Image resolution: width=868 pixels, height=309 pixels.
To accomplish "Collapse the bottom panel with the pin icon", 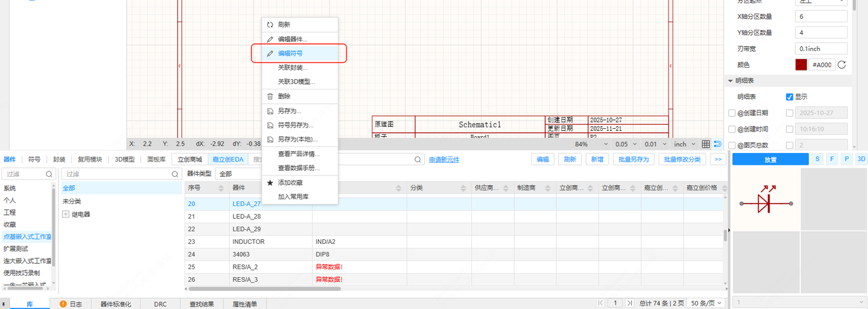I will click(5, 304).
